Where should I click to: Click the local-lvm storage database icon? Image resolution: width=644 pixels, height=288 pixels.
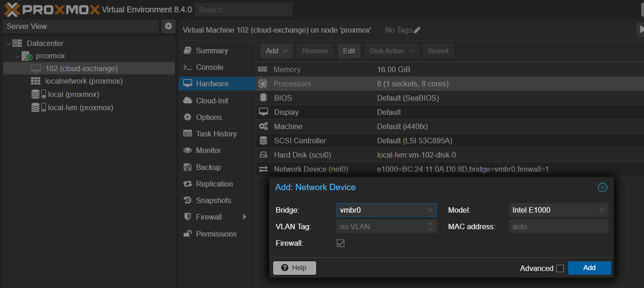pyautogui.click(x=35, y=107)
